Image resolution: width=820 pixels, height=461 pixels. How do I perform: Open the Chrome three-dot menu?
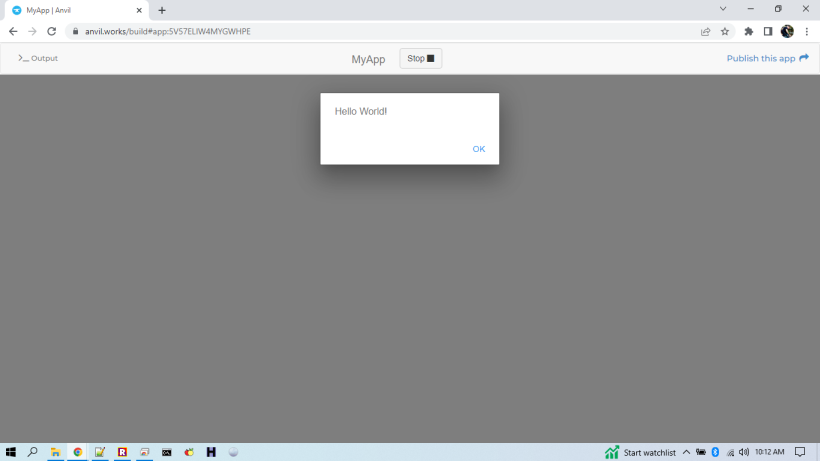tap(806, 31)
